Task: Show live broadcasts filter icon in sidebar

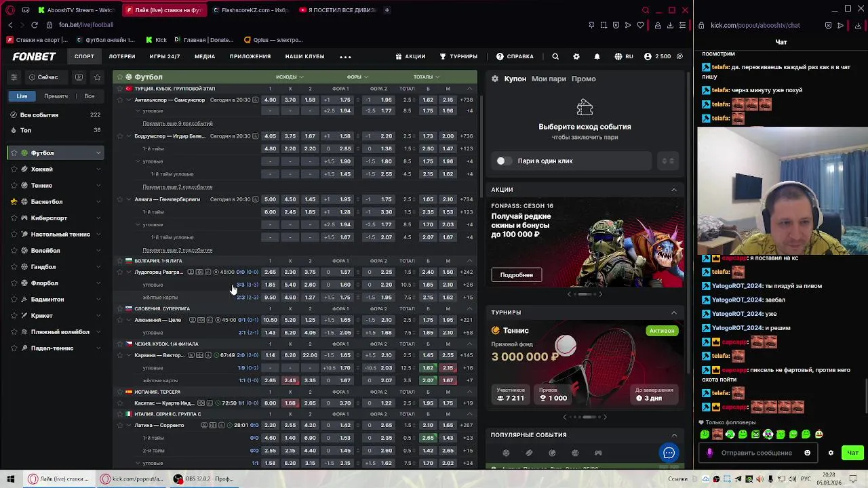Action: (79, 77)
